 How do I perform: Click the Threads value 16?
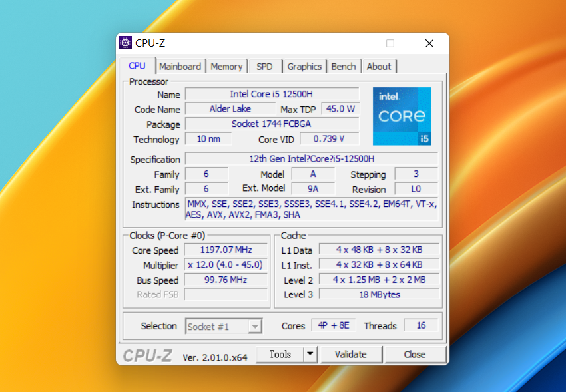pyautogui.click(x=421, y=325)
